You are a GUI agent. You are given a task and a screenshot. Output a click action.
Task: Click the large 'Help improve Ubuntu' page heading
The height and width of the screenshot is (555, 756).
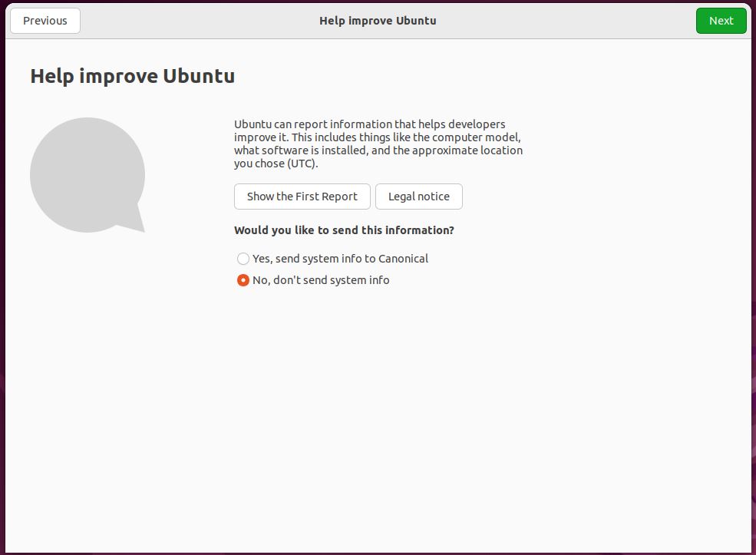pyautogui.click(x=133, y=76)
